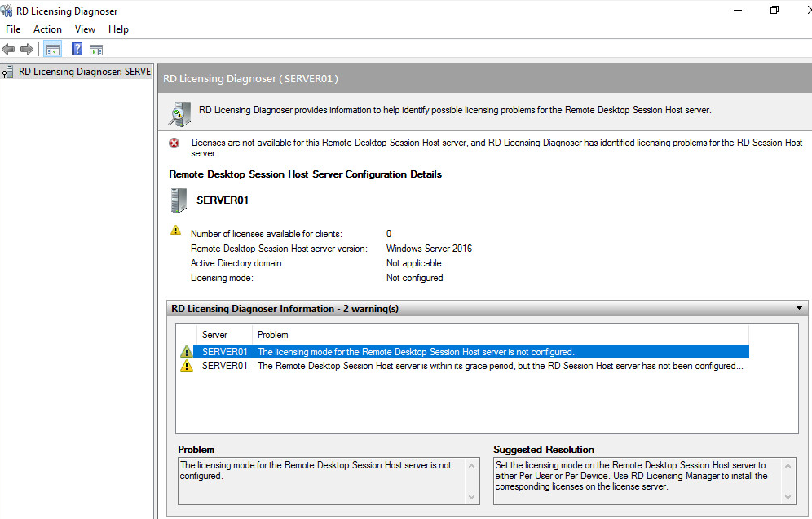Click the red error icon beside licenses message

[174, 143]
